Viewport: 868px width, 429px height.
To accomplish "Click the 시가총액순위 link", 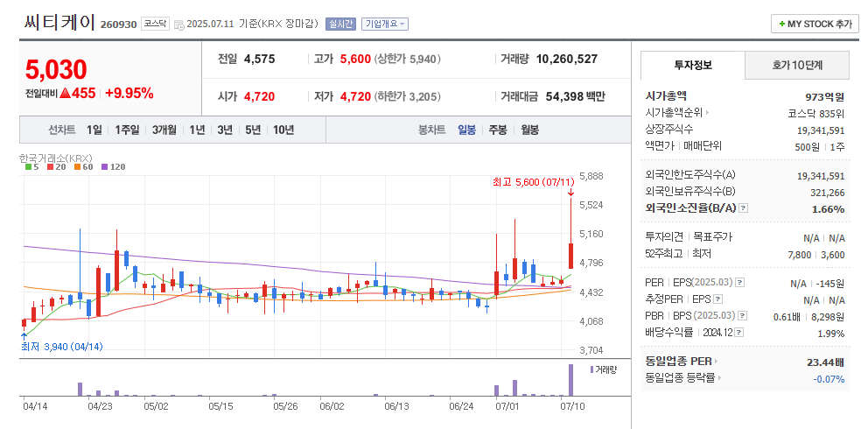I will click(x=674, y=113).
